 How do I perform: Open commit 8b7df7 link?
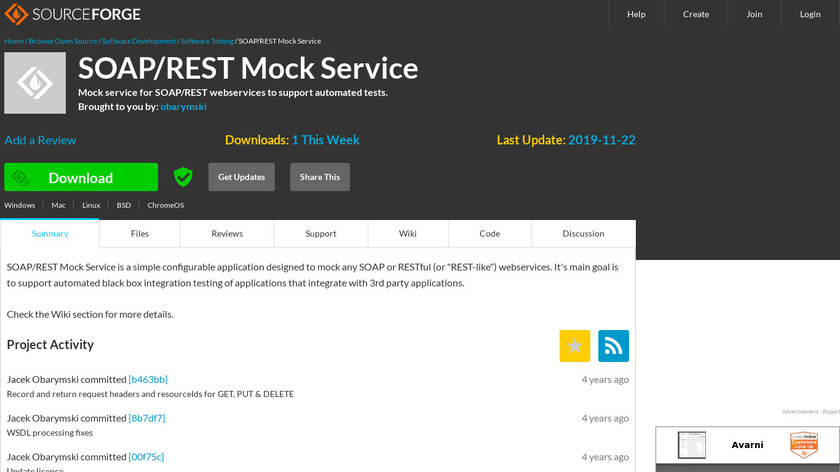147,418
